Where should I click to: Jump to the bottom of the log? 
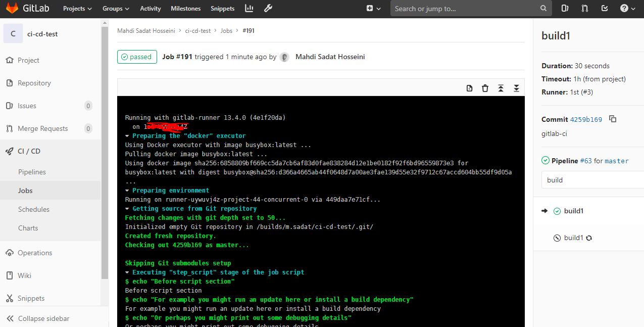tap(516, 88)
